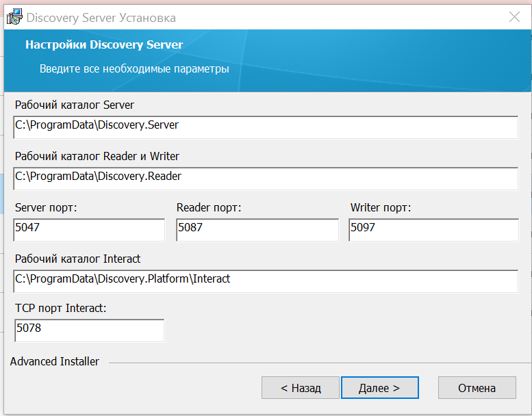Focus the Interact working directory field
This screenshot has width=532, height=416.
point(266,280)
